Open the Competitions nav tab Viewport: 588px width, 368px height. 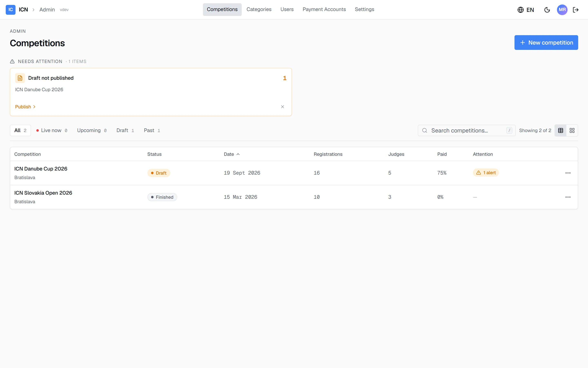[222, 9]
